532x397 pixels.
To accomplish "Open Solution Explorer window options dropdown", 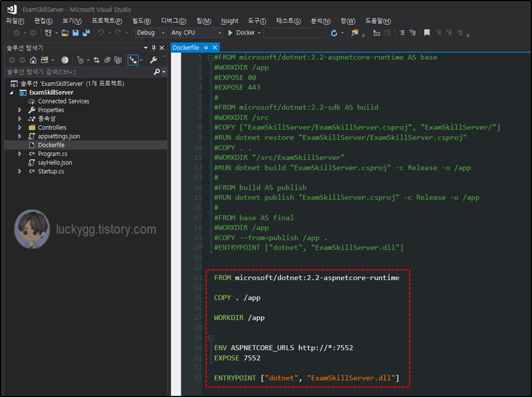I will 145,48.
